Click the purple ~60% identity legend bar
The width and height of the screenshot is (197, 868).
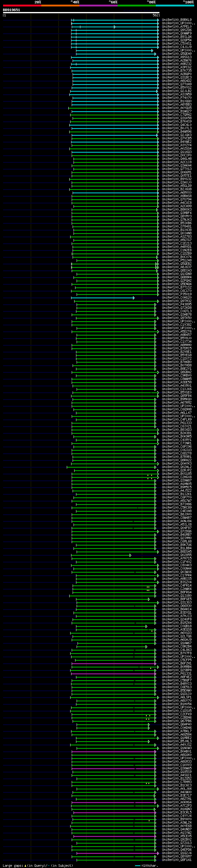[98, 6]
